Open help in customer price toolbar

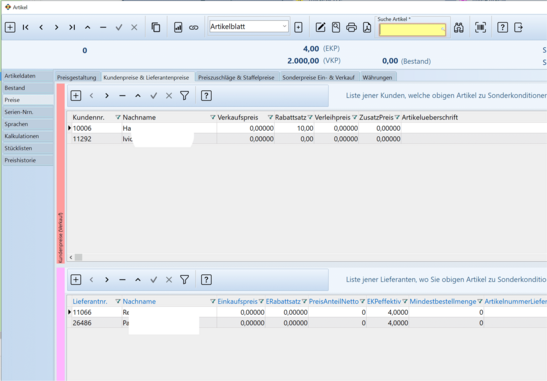[x=206, y=96]
